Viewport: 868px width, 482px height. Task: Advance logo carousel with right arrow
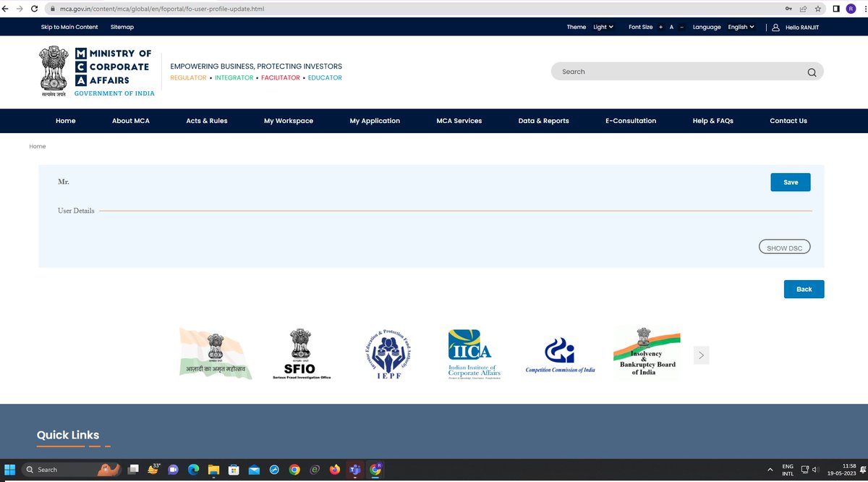[x=701, y=355]
